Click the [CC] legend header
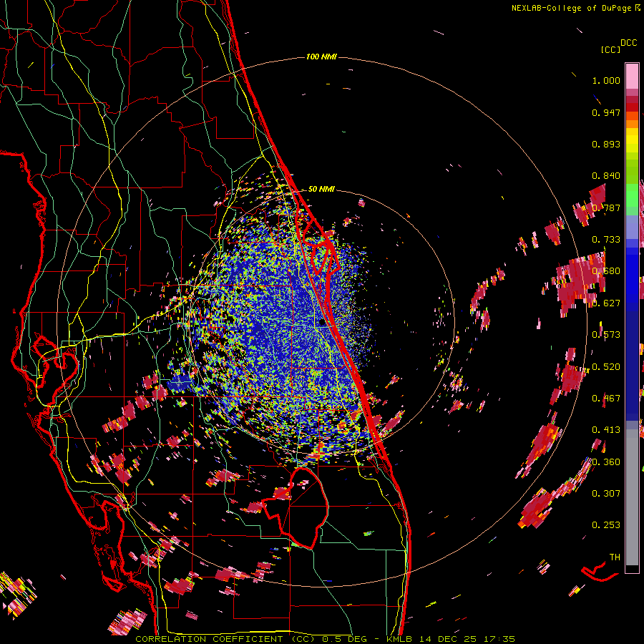 click(x=610, y=49)
